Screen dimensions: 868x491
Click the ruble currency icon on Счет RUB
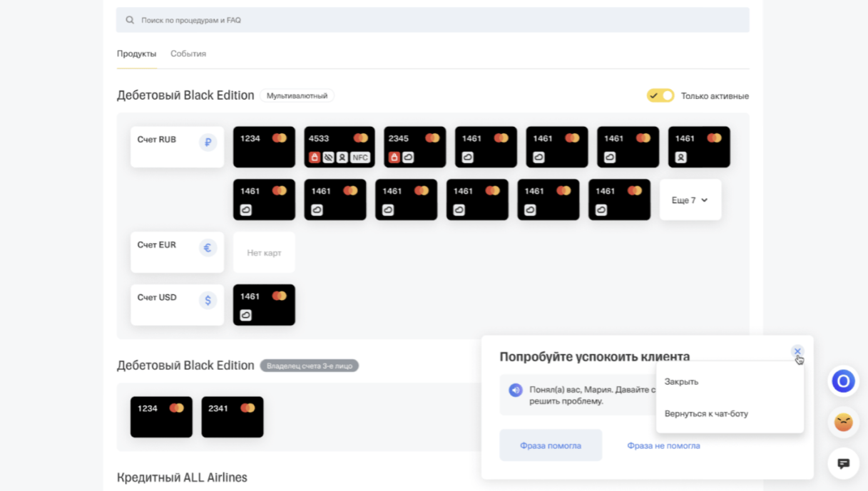click(x=208, y=142)
